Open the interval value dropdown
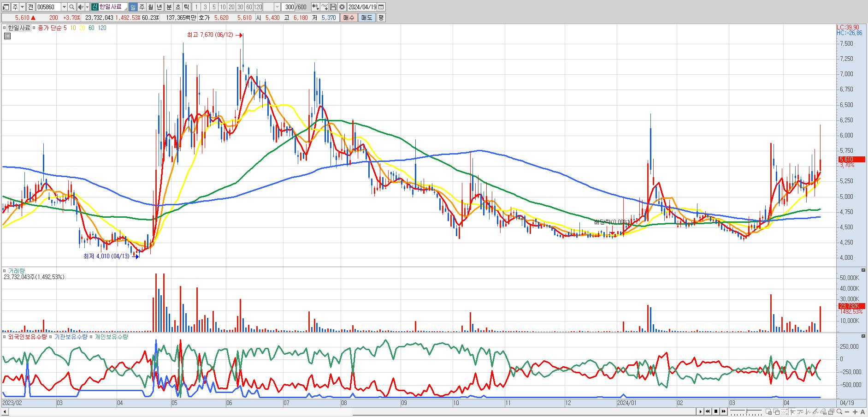868x417 pixels. pyautogui.click(x=277, y=7)
